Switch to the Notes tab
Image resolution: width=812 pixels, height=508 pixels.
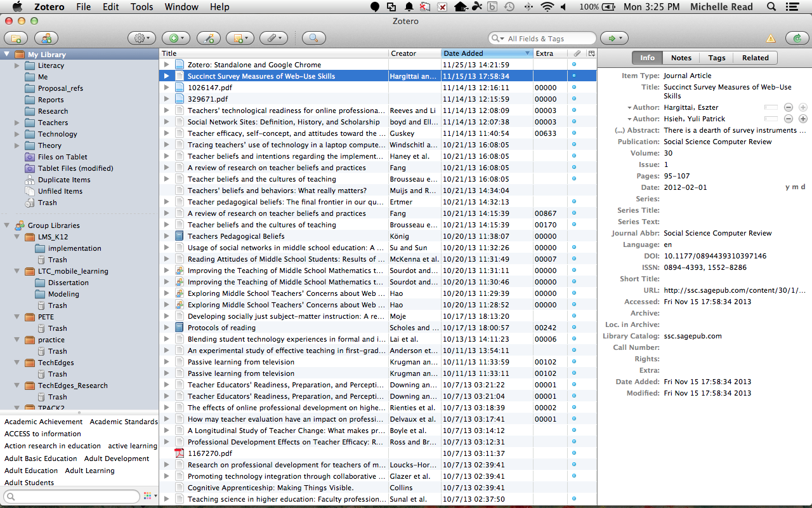coord(681,58)
